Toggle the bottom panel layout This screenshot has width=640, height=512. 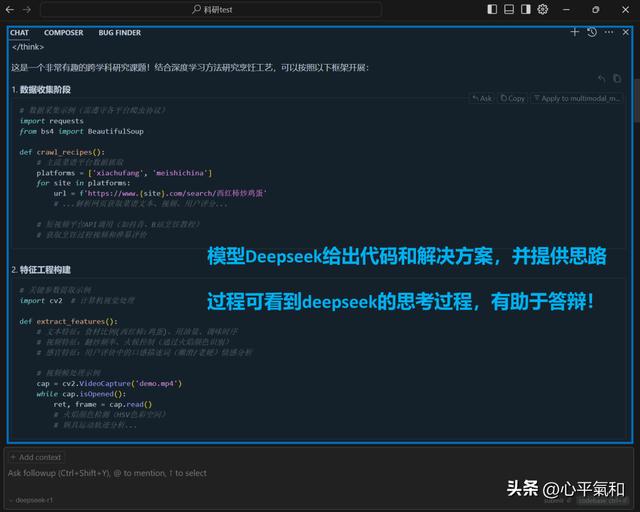[x=509, y=9]
